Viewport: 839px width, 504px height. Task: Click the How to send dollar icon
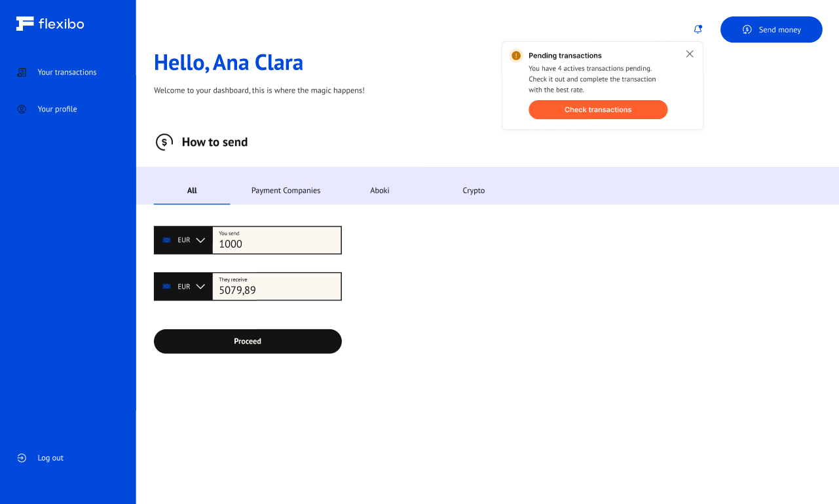[x=164, y=142]
